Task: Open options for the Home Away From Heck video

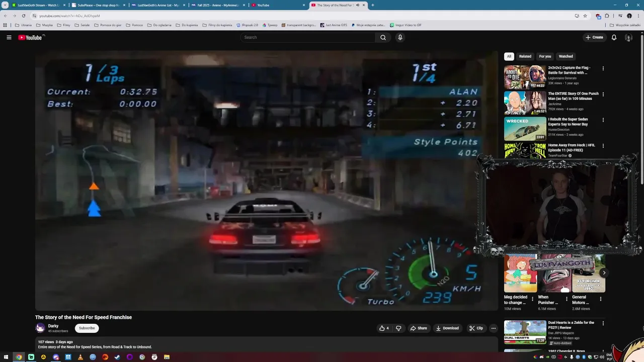Action: (x=603, y=146)
